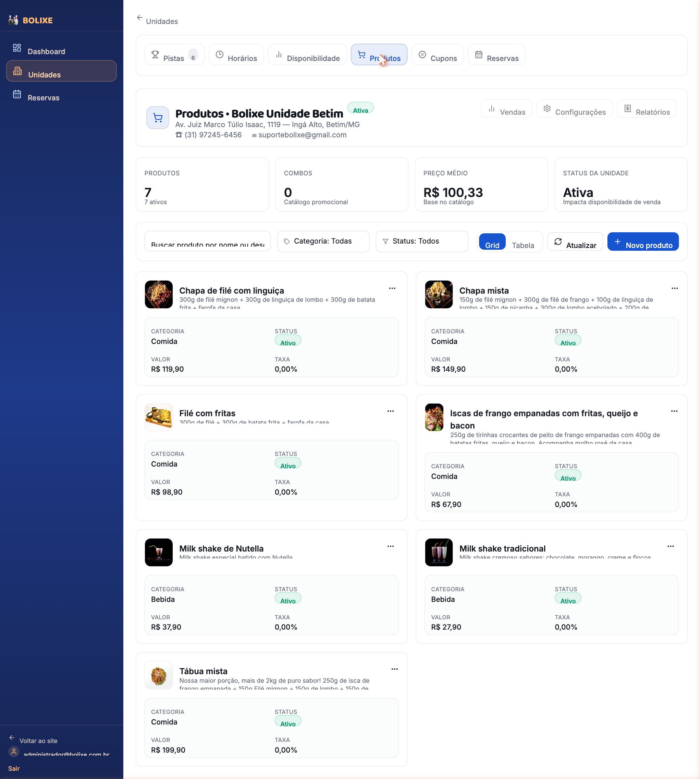Click the Chapa mista product thumbnail
The width and height of the screenshot is (700, 779).
439,295
